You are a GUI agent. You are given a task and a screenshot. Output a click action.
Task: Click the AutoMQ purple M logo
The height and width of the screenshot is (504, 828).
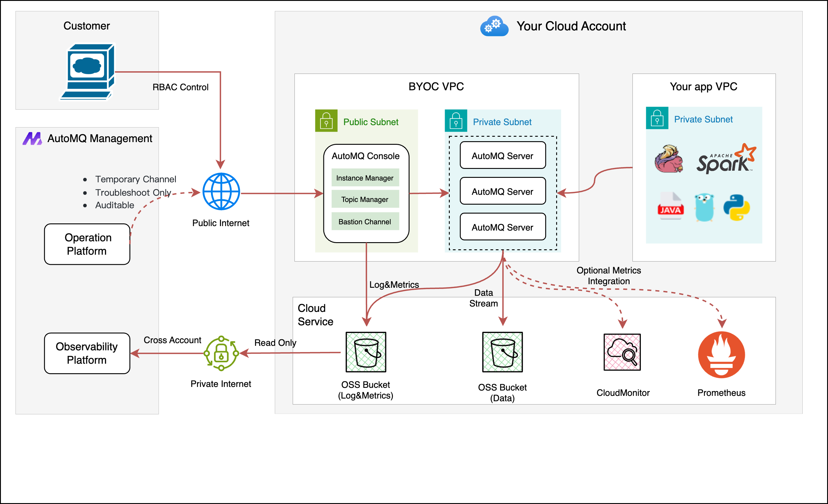[x=32, y=138]
